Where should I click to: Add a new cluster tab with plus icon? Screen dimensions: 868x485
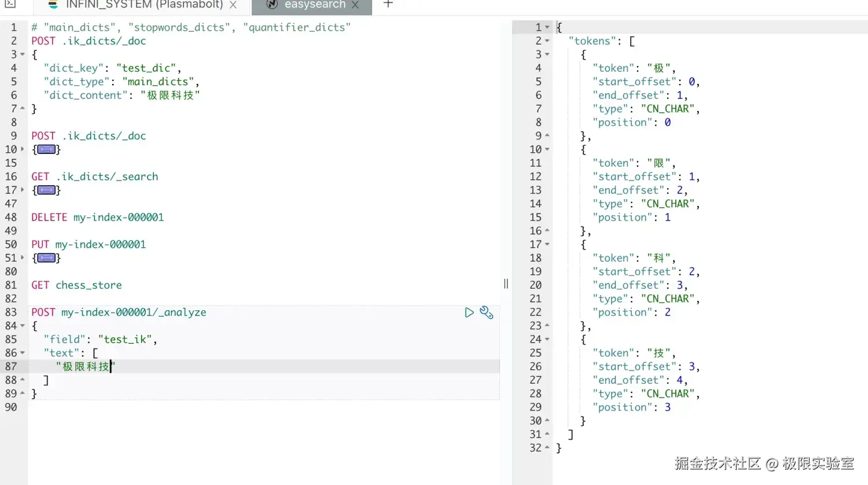pyautogui.click(x=388, y=4)
